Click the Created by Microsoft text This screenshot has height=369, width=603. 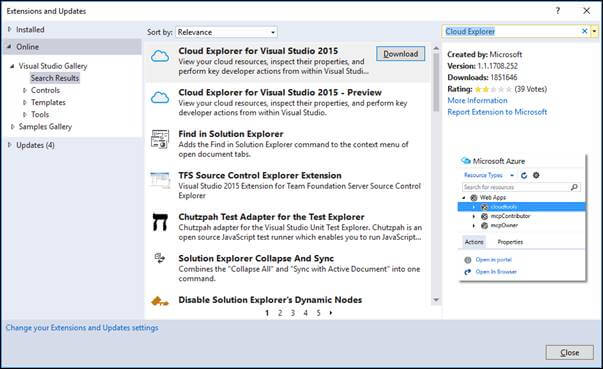coord(485,55)
